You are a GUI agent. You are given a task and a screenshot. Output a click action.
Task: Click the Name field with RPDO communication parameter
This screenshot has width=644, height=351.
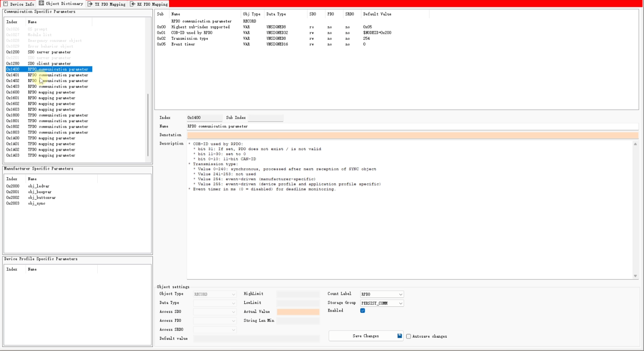[412, 126]
